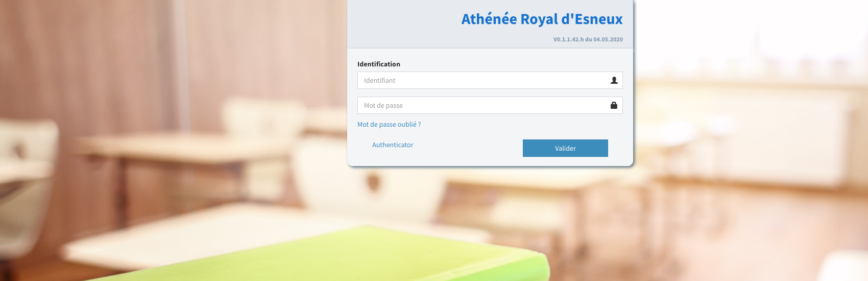This screenshot has height=281, width=868.
Task: Submit login with the Valider button
Action: click(x=565, y=148)
